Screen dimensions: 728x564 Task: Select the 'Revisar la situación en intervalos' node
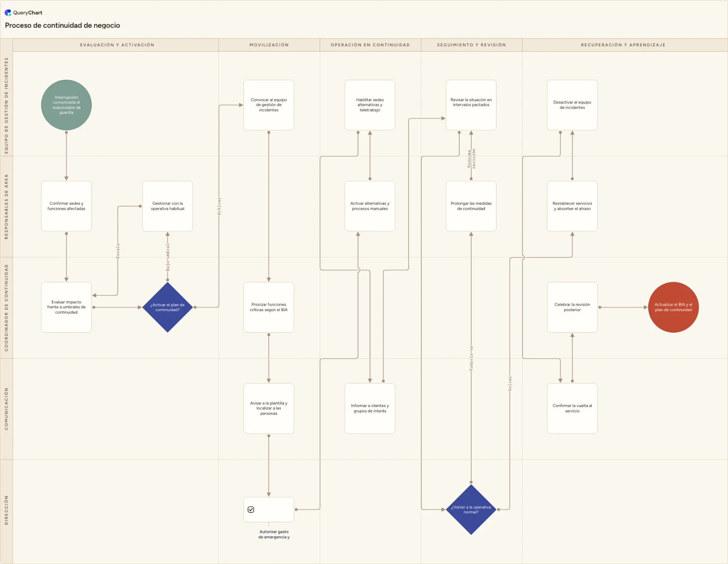[x=471, y=105]
